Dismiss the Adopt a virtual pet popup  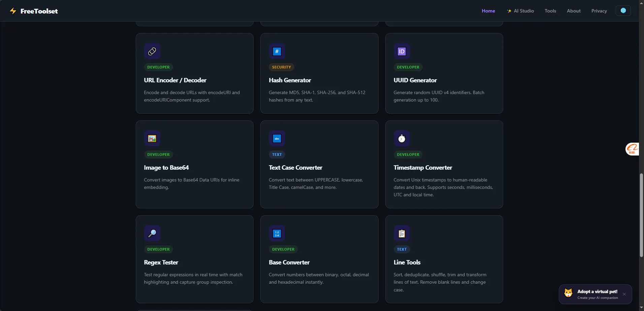click(x=624, y=294)
